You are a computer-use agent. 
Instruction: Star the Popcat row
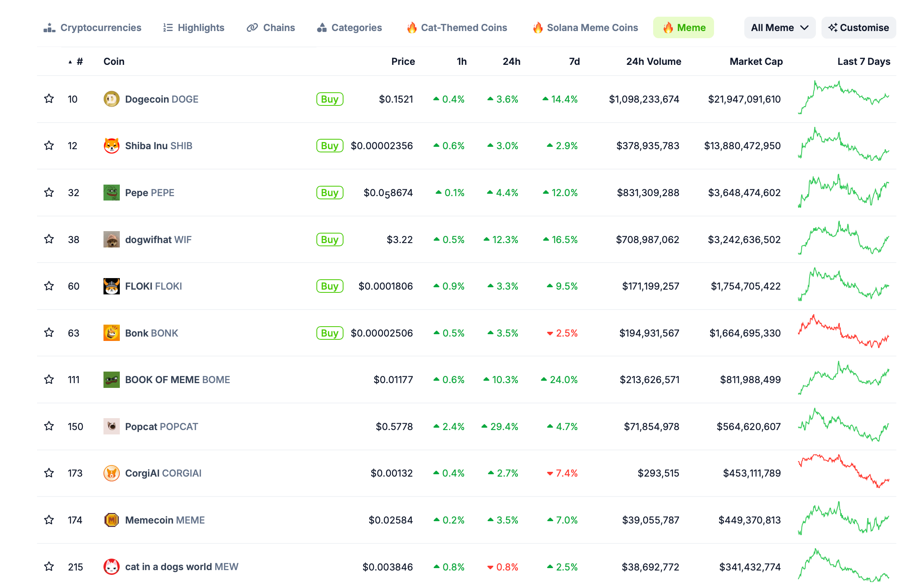(x=49, y=426)
